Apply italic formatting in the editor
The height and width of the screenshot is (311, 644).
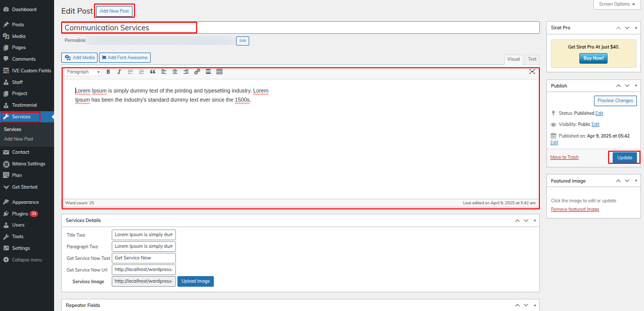pos(119,72)
